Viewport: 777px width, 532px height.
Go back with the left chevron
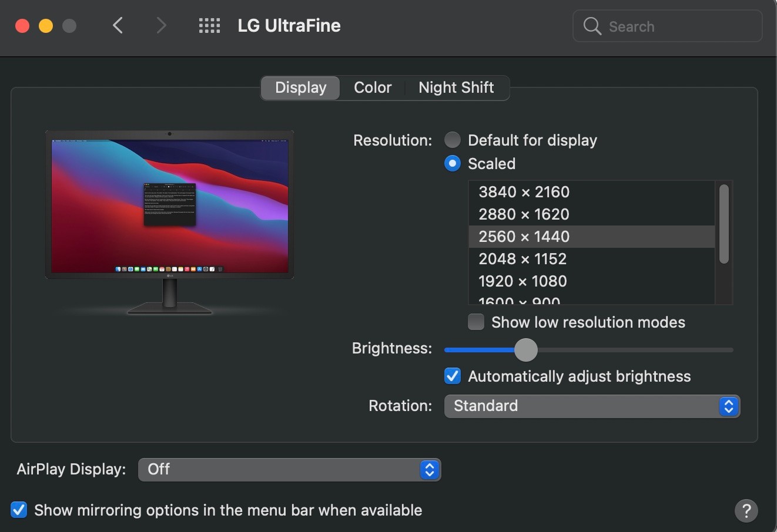[118, 26]
